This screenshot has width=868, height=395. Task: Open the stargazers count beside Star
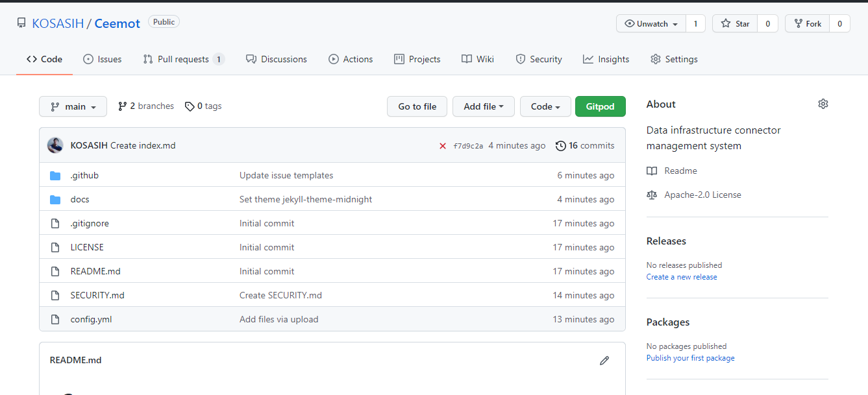click(x=767, y=24)
